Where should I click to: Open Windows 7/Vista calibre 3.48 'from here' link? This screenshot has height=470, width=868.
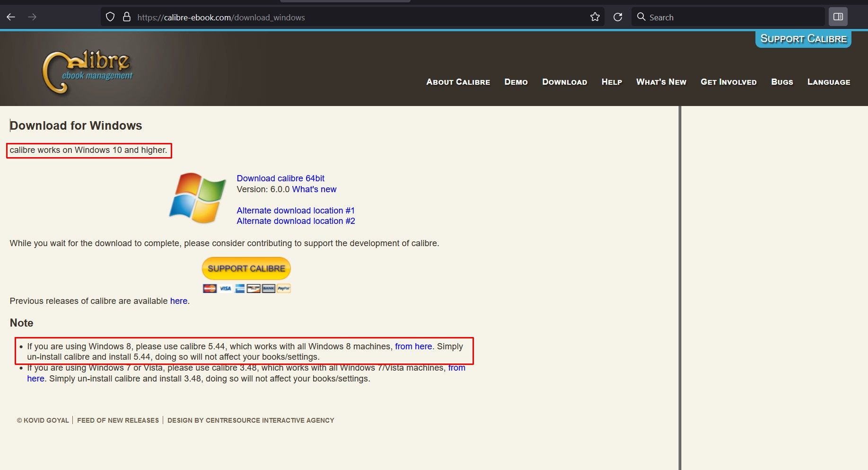pos(456,368)
